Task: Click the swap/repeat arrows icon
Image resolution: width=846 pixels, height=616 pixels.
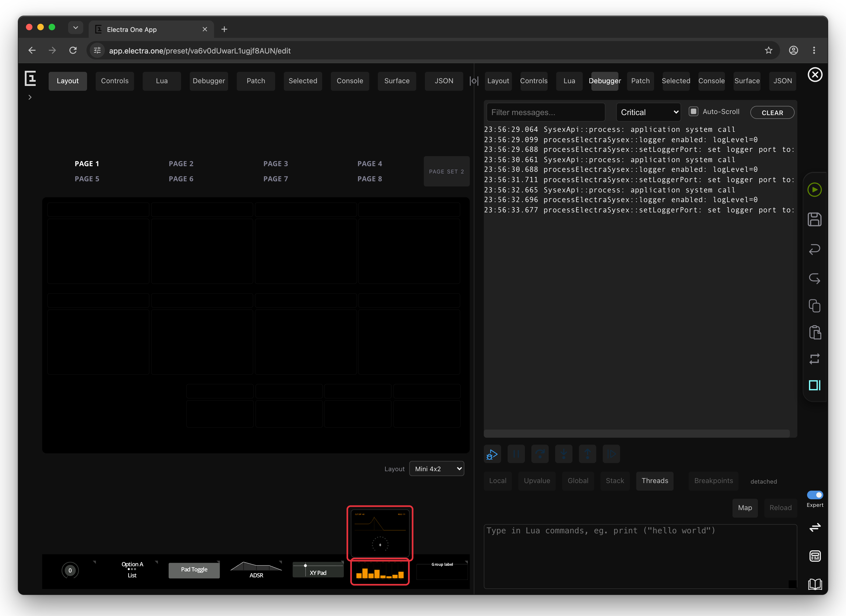Action: point(814,359)
